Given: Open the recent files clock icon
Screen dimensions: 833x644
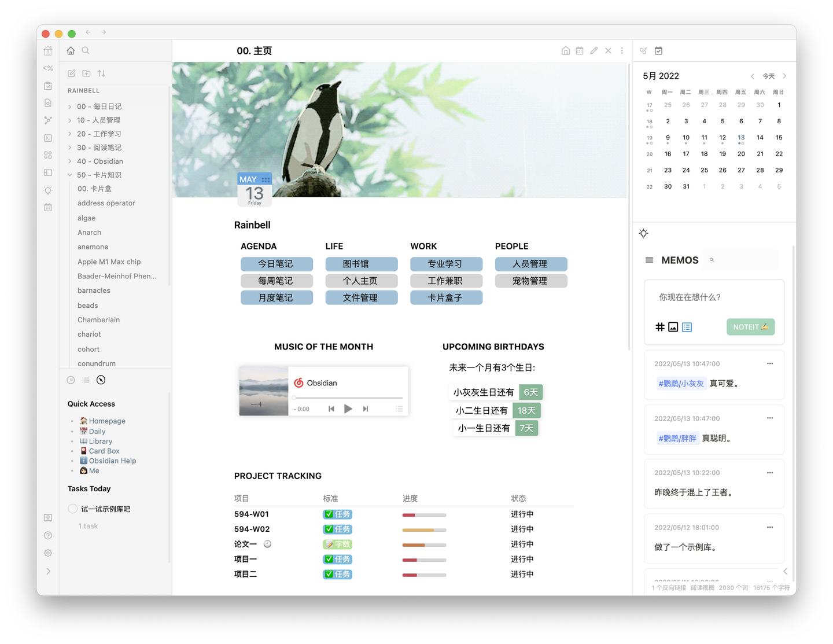Looking at the screenshot, I should (x=71, y=380).
